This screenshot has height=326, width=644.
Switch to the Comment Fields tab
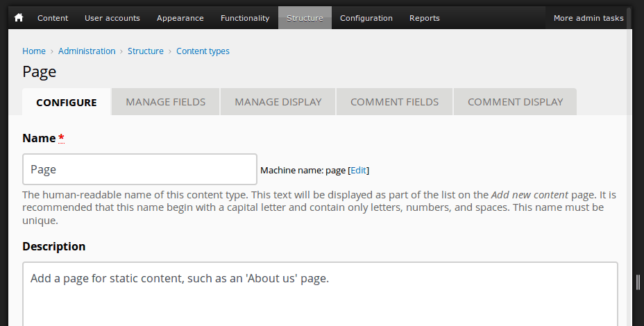[x=394, y=102]
